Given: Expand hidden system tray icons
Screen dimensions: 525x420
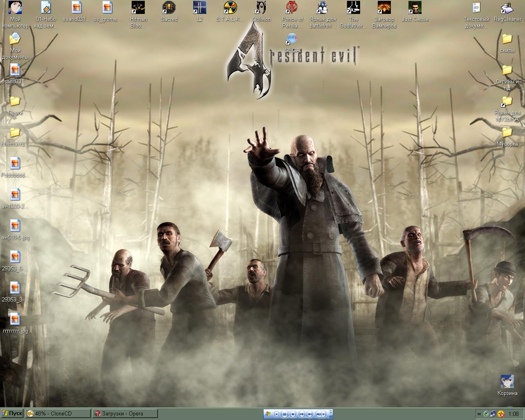Looking at the screenshot, I should click(x=479, y=414).
